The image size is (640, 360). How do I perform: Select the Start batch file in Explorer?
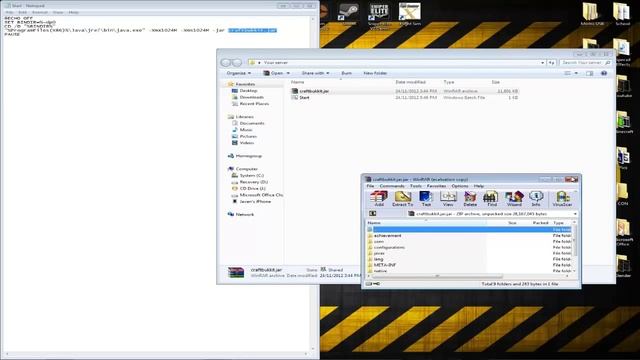point(304,98)
